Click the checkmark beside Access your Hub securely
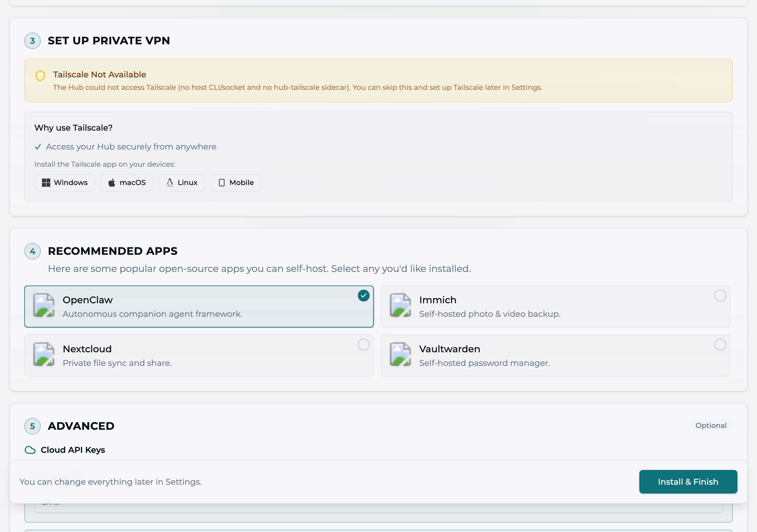Image resolution: width=757 pixels, height=532 pixels. point(38,147)
